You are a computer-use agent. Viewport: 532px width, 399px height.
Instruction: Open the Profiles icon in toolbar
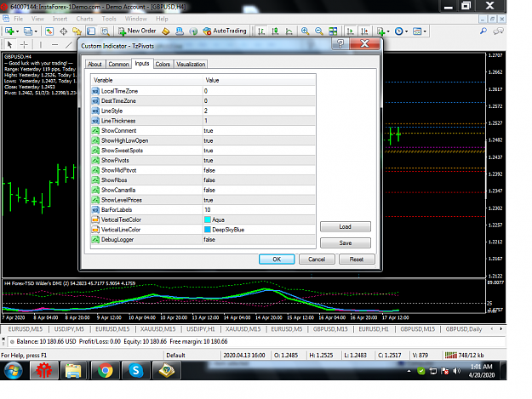28,31
